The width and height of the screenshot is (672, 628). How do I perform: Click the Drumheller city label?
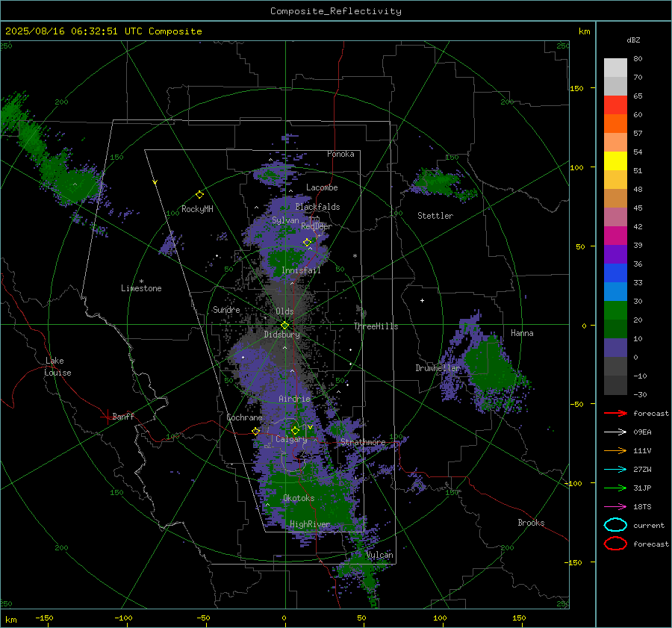coord(438,368)
